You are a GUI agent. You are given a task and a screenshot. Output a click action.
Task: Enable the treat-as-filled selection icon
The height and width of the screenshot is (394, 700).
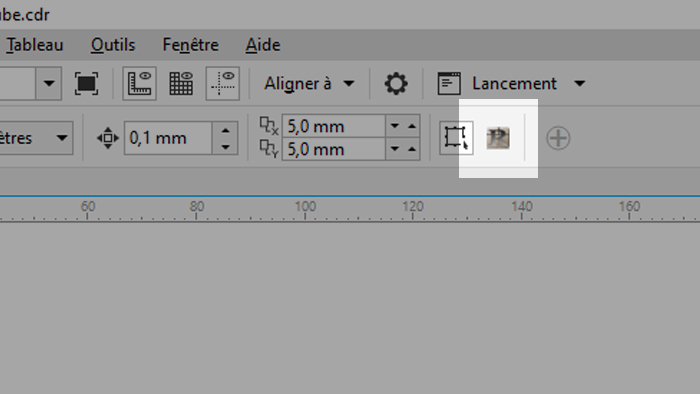coord(456,138)
